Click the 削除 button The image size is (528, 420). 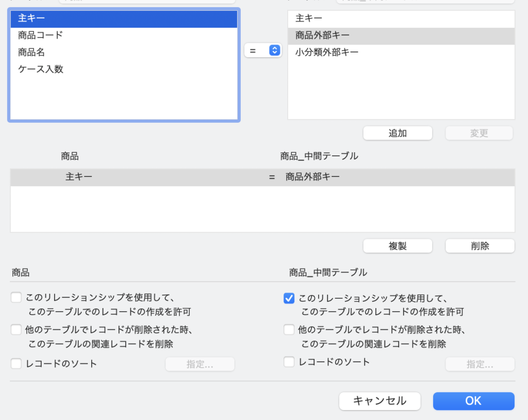pos(480,246)
